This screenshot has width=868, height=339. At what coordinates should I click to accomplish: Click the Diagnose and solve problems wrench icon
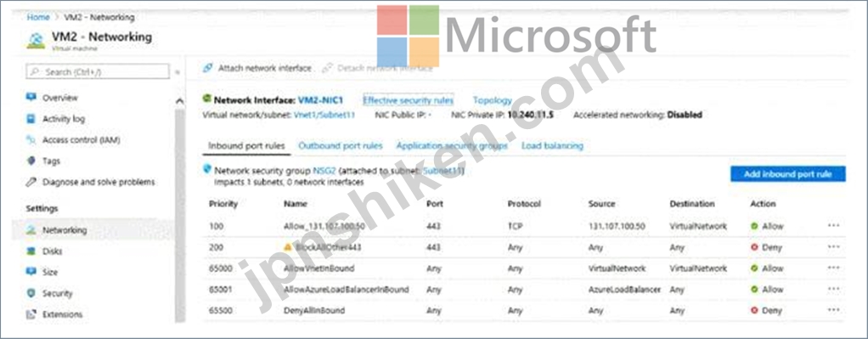[x=31, y=182]
